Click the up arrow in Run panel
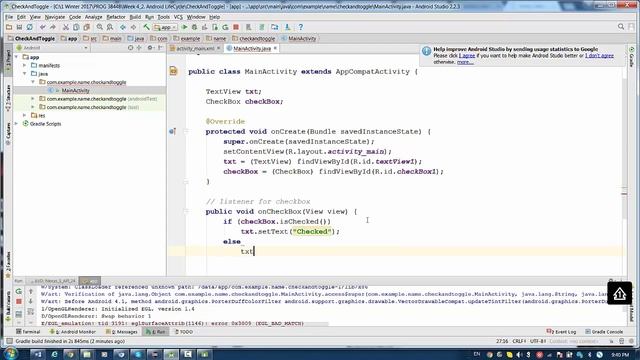Image resolution: width=640 pixels, height=360 pixels. click(x=31, y=291)
